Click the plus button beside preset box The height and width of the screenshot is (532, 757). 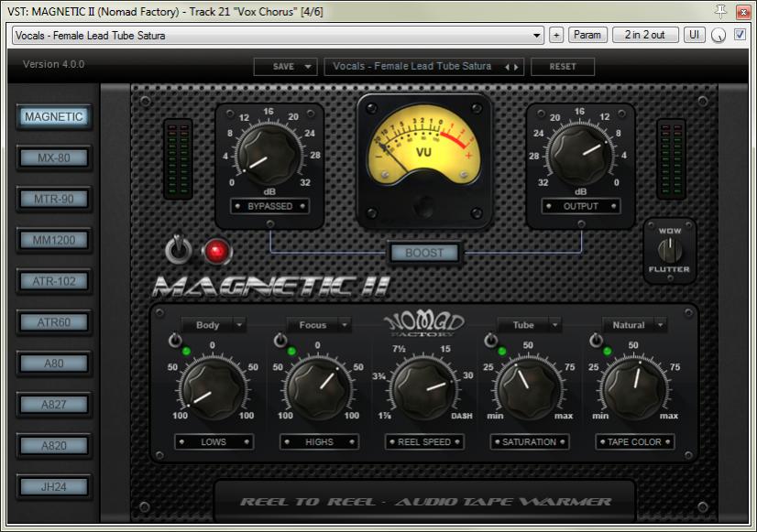pyautogui.click(x=556, y=35)
